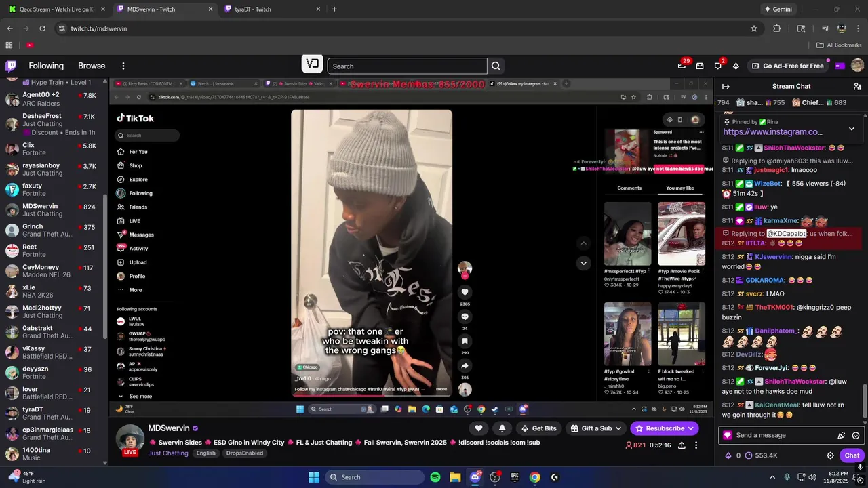
Task: Open Agent00 +2 channel in sidebar
Action: 52,99
